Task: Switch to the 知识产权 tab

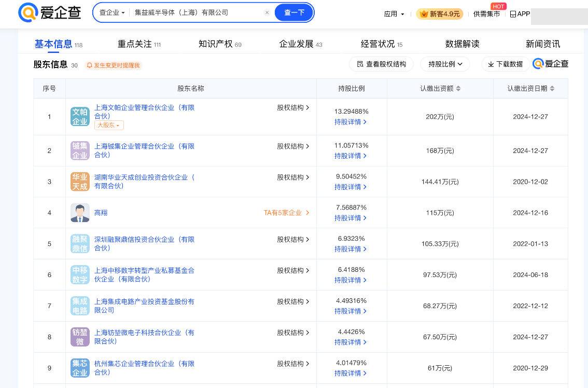Action: 220,44
